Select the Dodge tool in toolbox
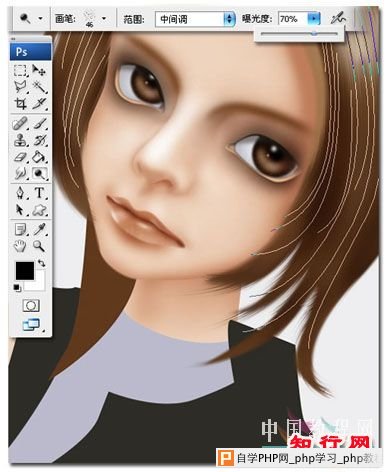 click(x=39, y=174)
